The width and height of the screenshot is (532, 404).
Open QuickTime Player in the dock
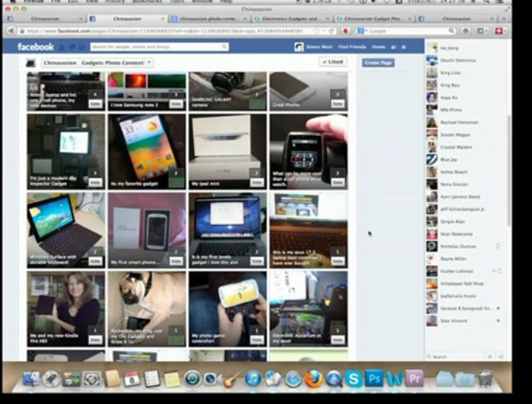(x=334, y=379)
